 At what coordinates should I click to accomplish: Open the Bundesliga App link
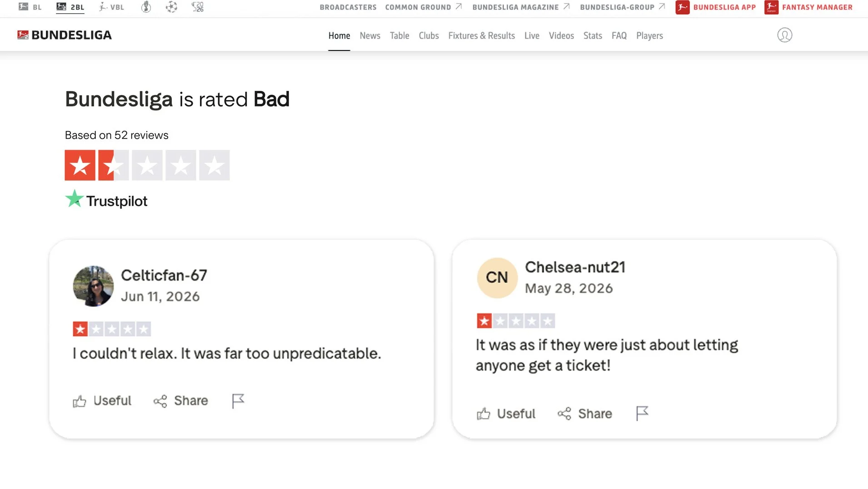click(716, 7)
